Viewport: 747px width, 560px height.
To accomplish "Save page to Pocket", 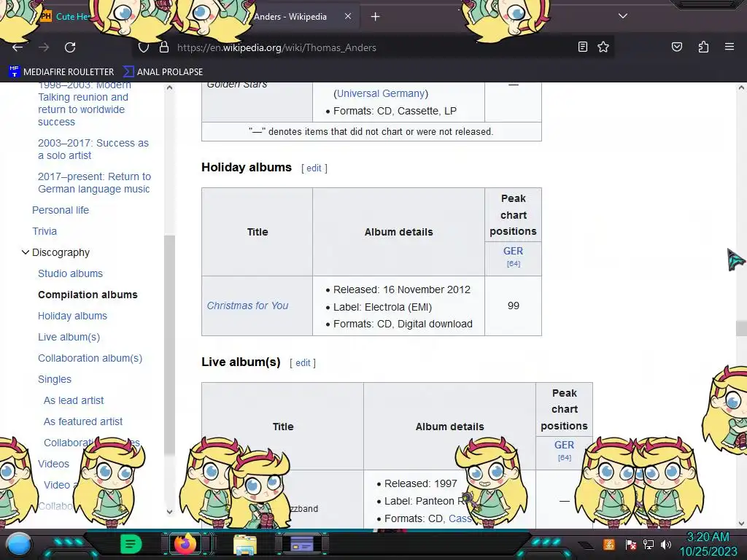I will [676, 47].
